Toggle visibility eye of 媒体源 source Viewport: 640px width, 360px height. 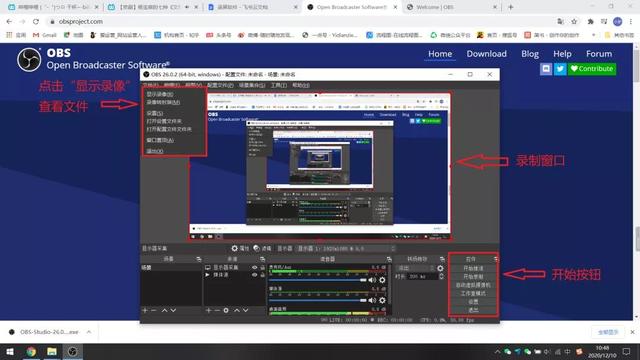(255, 275)
